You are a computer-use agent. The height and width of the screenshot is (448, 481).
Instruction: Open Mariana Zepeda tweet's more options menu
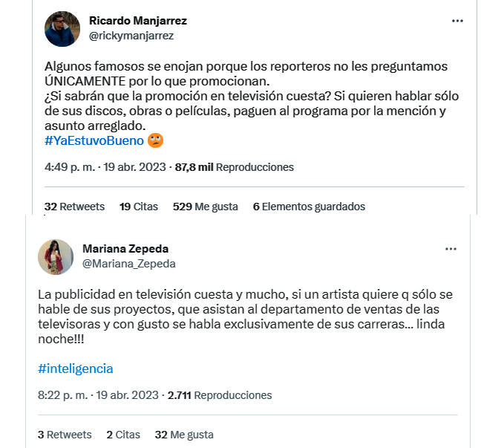click(451, 248)
